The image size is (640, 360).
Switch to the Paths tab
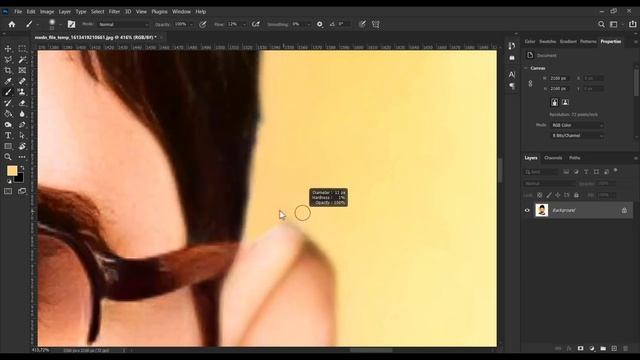(575, 158)
